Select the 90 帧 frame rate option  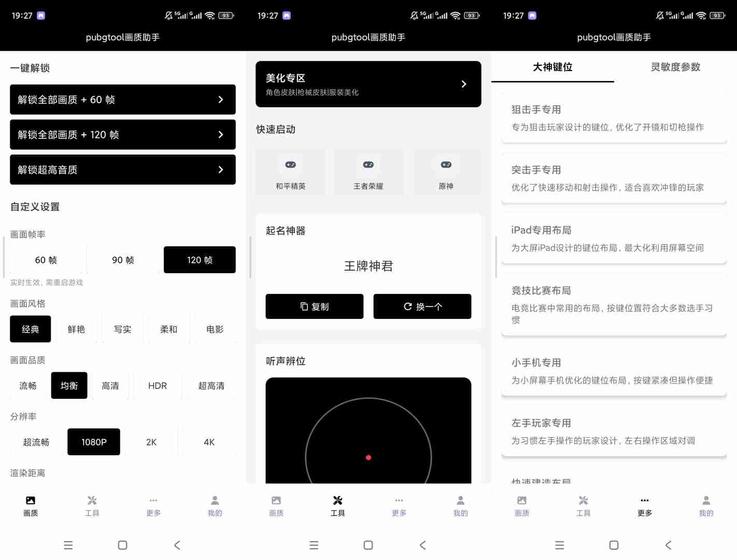123,260
